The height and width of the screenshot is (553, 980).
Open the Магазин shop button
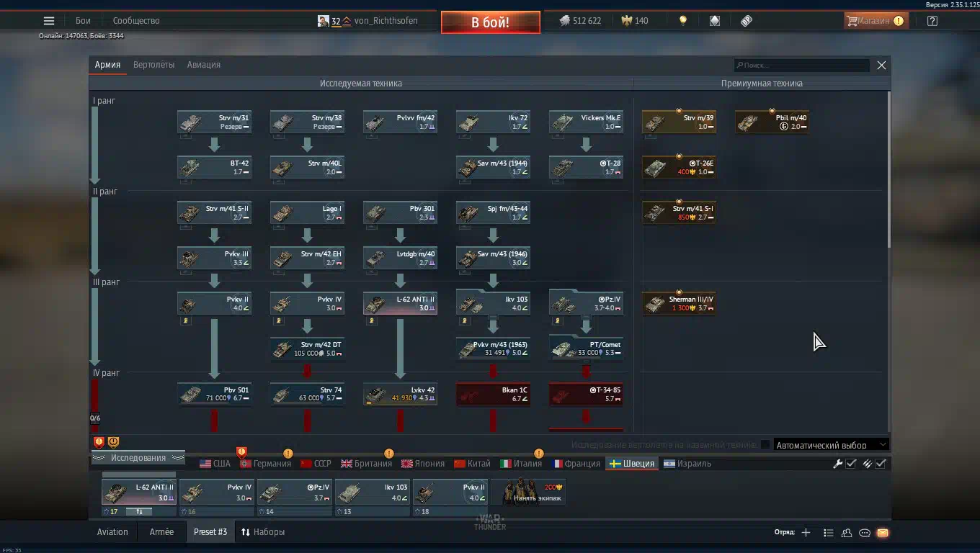coord(876,21)
